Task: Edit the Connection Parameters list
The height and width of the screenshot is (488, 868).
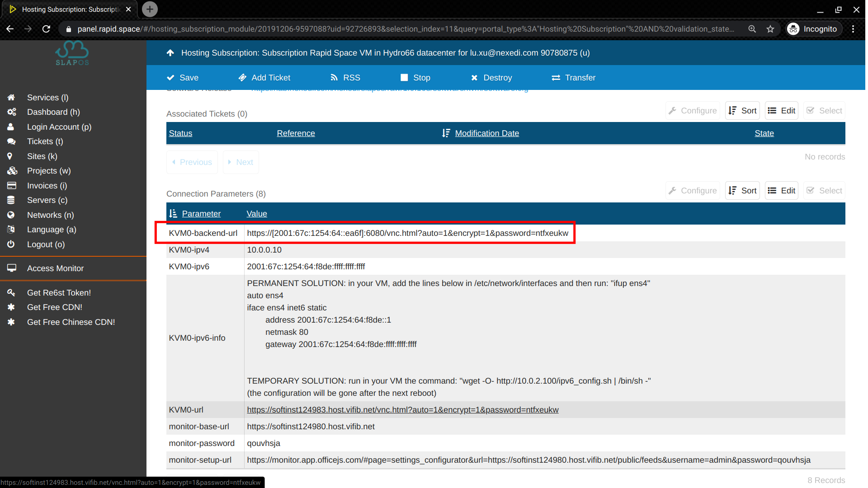Action: click(782, 191)
